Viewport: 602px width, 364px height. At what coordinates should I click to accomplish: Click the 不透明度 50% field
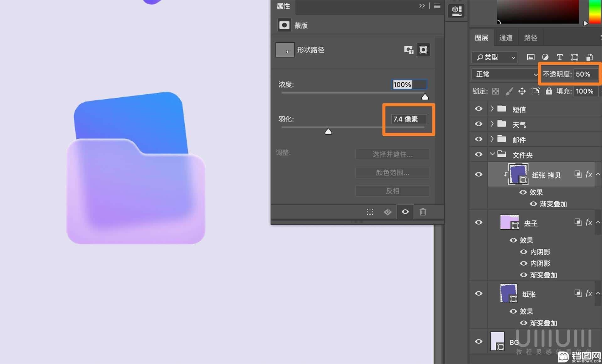pyautogui.click(x=586, y=74)
